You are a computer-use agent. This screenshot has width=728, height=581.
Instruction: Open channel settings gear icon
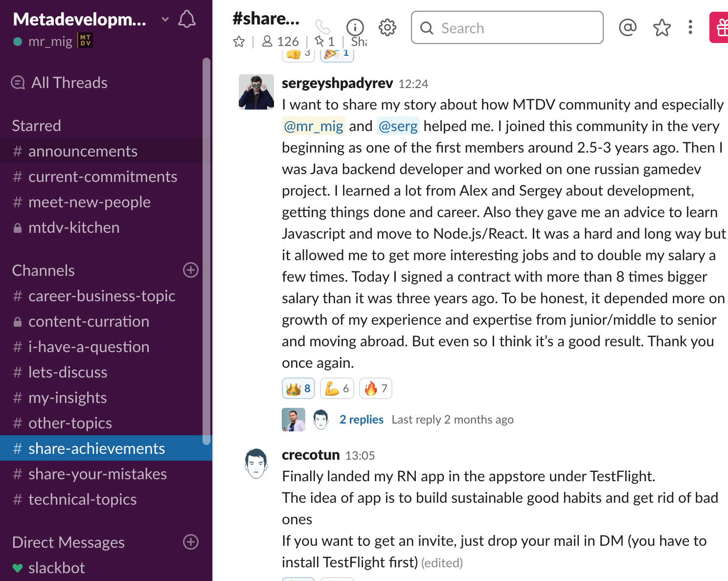pos(387,27)
